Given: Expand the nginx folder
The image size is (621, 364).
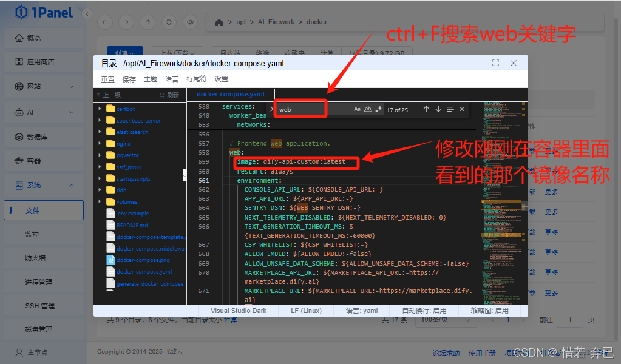Looking at the screenshot, I should [100, 144].
